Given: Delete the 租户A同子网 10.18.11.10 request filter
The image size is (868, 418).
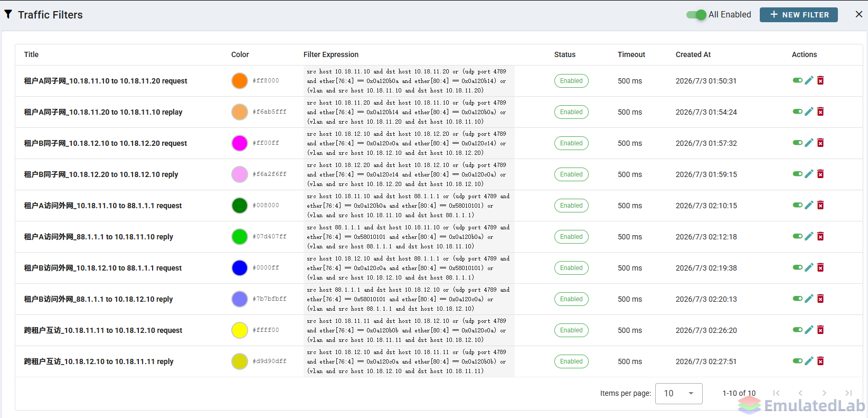Looking at the screenshot, I should tap(820, 80).
